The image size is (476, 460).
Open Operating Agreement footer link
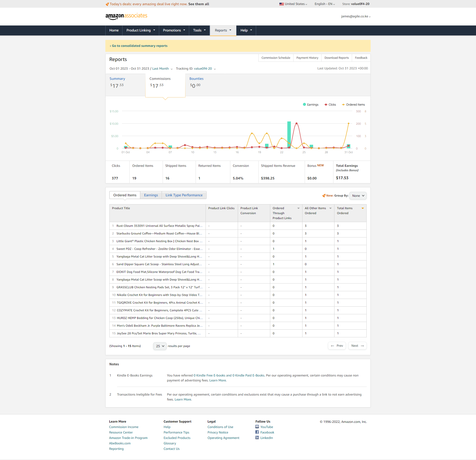223,438
